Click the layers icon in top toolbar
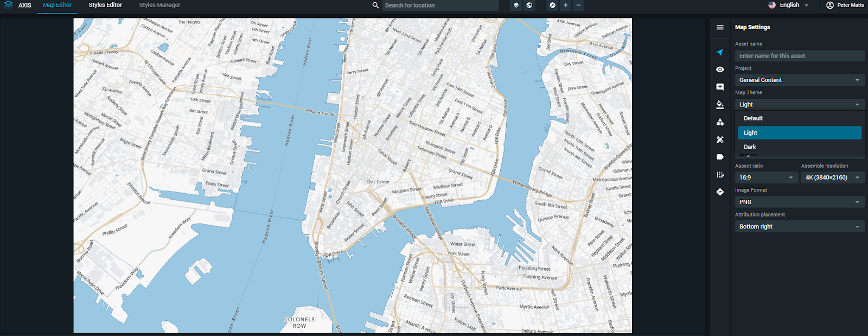 pyautogui.click(x=516, y=5)
